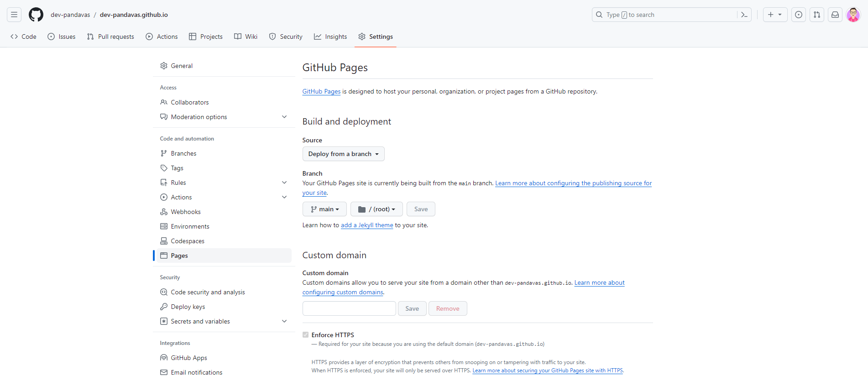Open the command palette icon

[x=744, y=15]
